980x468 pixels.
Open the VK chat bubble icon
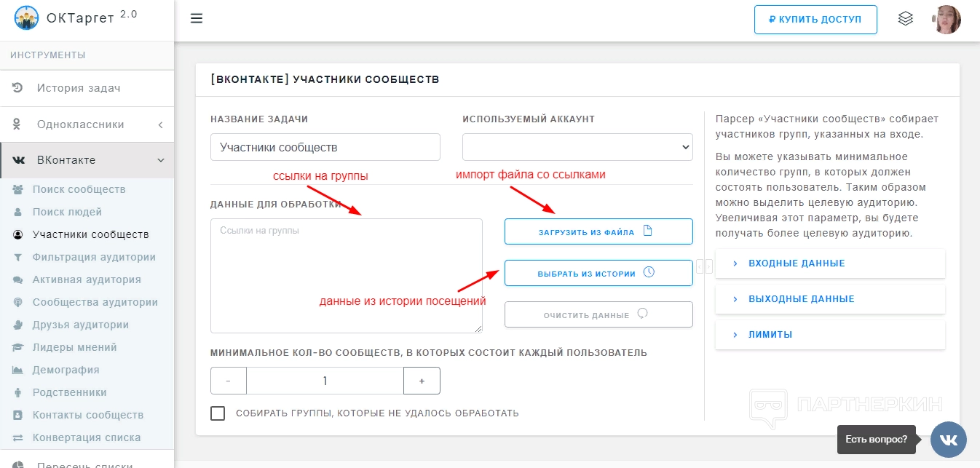[948, 439]
